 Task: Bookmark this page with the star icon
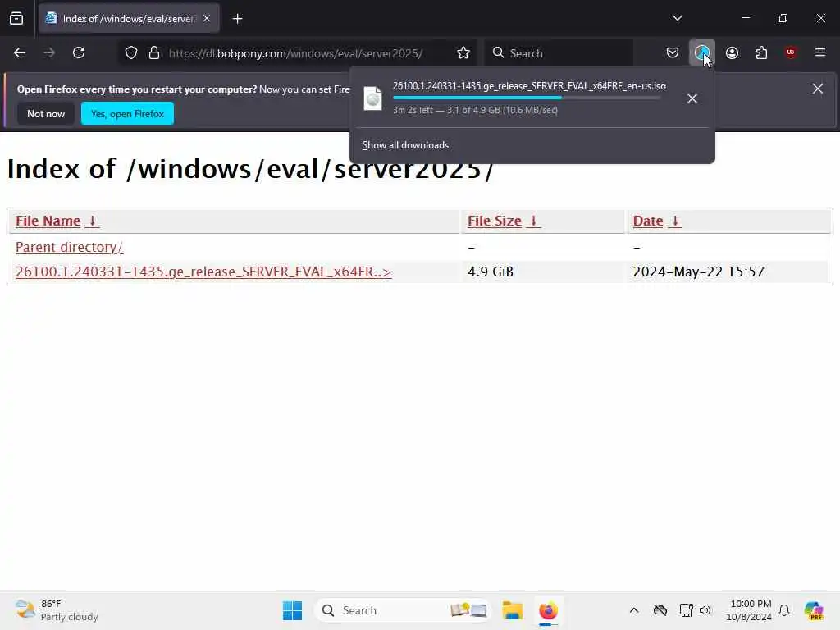coord(463,52)
